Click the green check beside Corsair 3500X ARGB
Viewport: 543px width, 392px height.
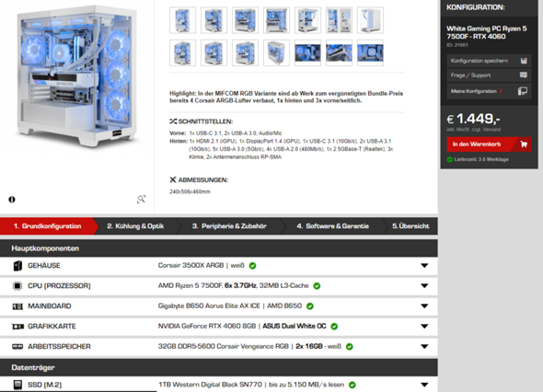pyautogui.click(x=253, y=266)
